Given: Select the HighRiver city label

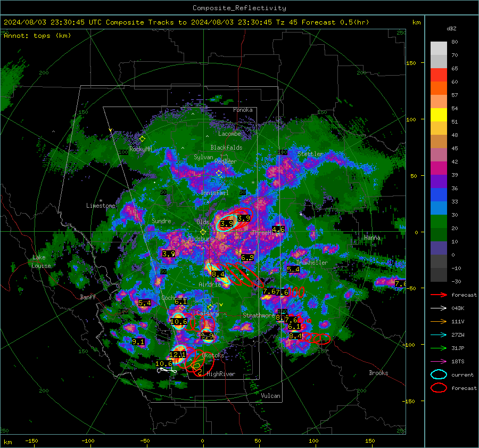Looking at the screenshot, I should [221, 374].
